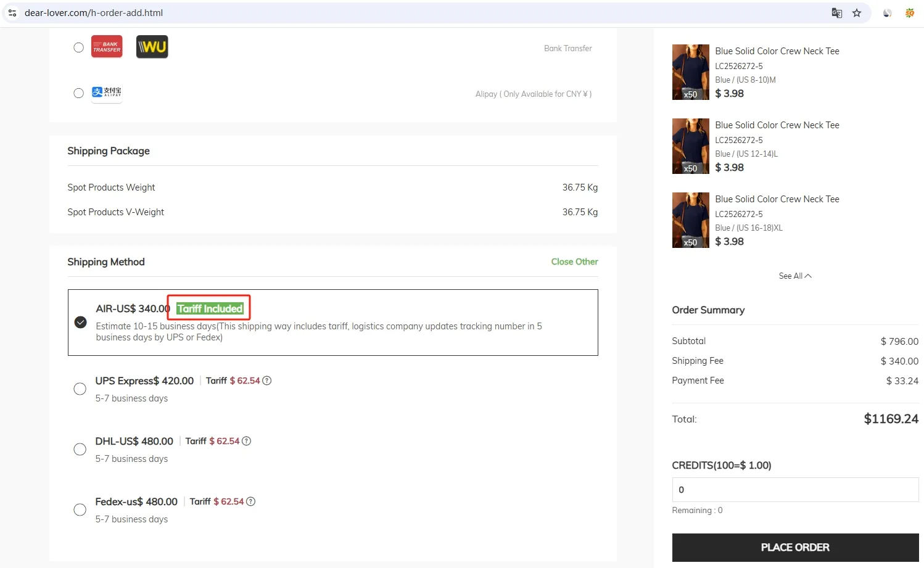
Task: Bookmark this page with the star icon
Action: click(857, 13)
